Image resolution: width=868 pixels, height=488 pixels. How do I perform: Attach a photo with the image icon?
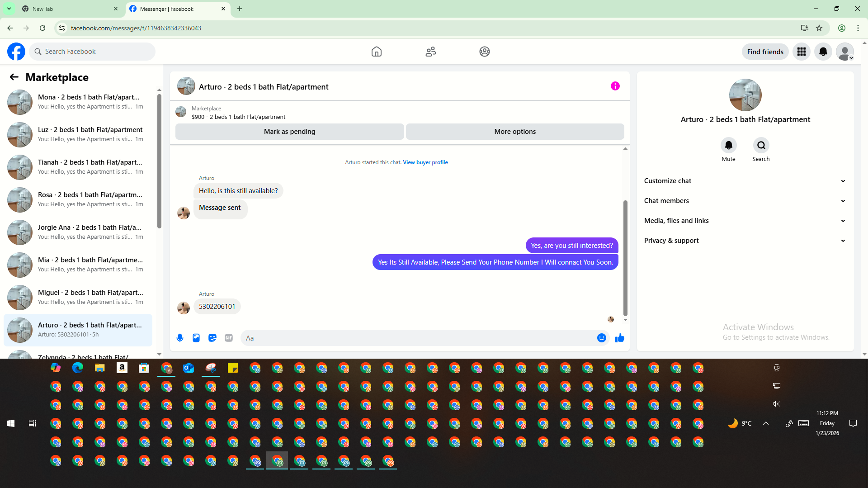tap(196, 338)
